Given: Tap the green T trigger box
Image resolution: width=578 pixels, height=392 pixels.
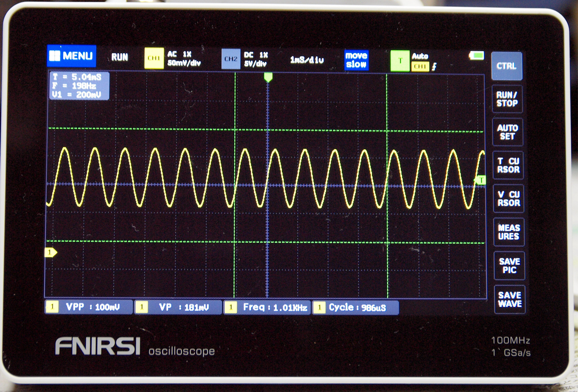Looking at the screenshot, I should pyautogui.click(x=400, y=61).
